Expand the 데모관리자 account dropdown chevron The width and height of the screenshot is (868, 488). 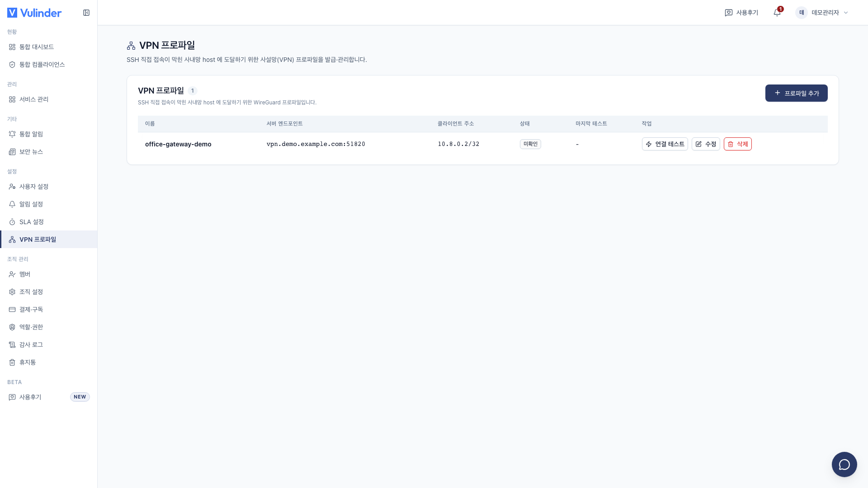coord(846,13)
